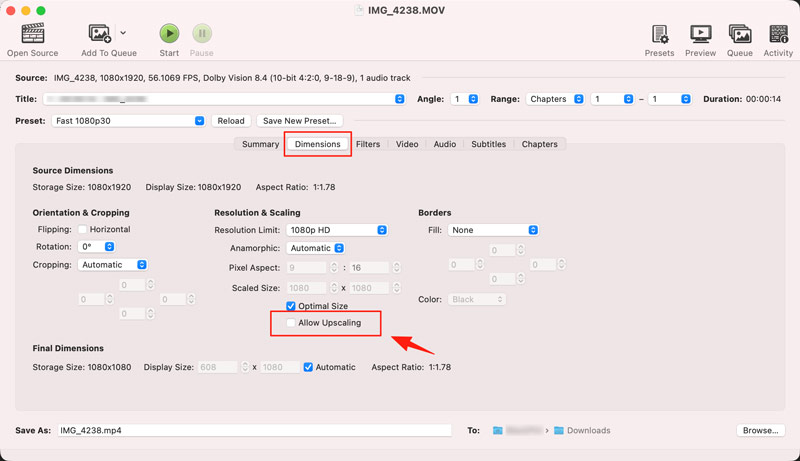Expand the Preset Fast 1080p30 dropdown

(x=128, y=121)
